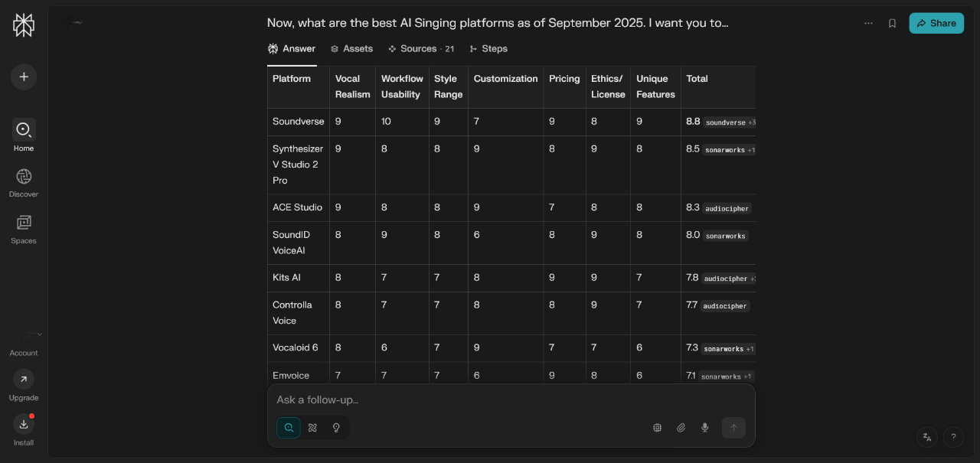
Task: Click the Soundverse platform cell
Action: pyautogui.click(x=299, y=122)
